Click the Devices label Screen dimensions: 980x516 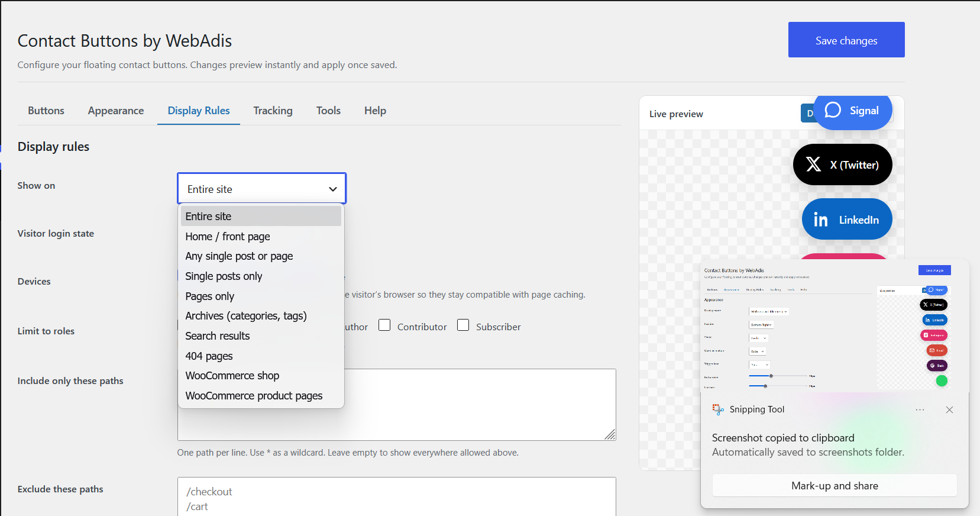point(34,282)
